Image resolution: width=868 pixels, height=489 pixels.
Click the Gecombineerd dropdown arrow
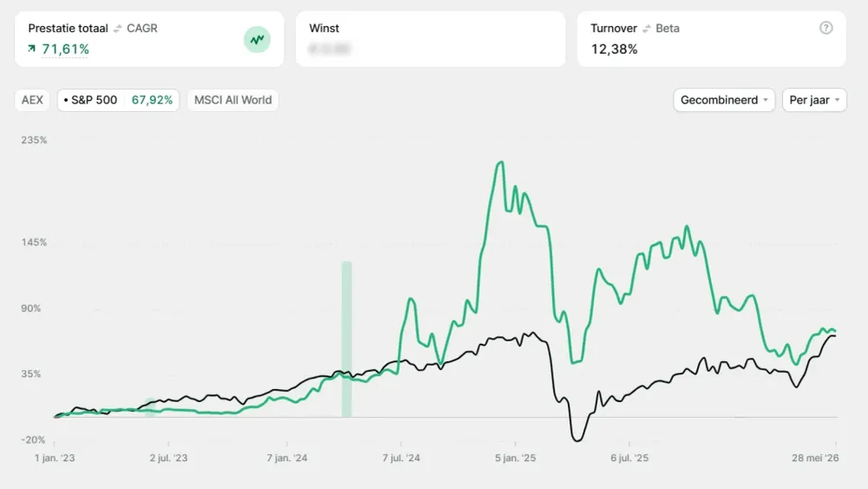pos(766,100)
